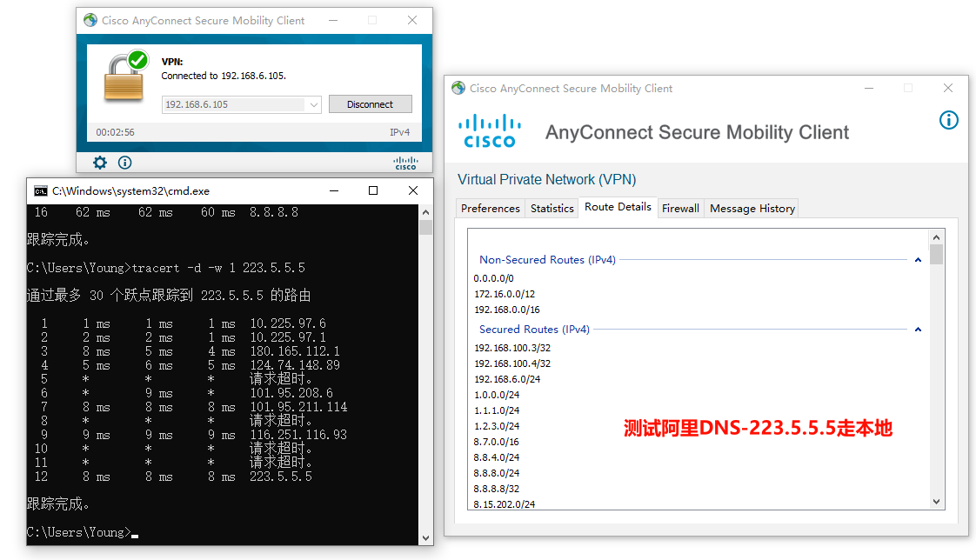Open the Message History tab
Viewport: 976px width, 560px height.
pyautogui.click(x=752, y=209)
